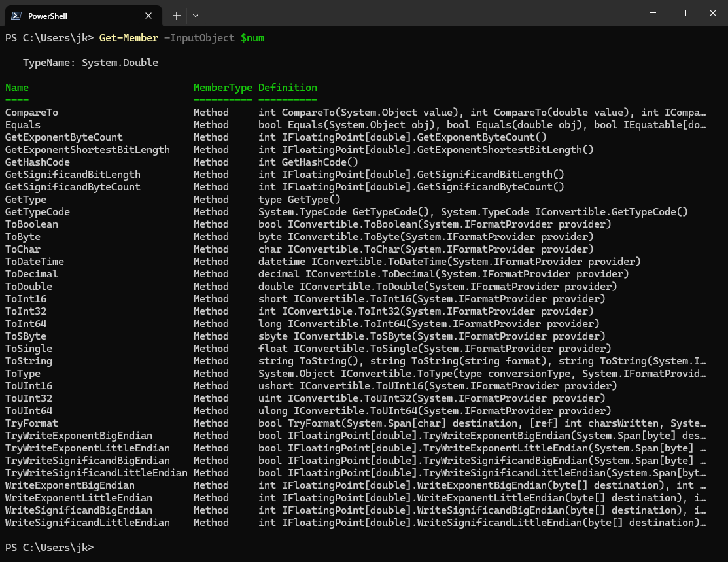Click the ToDecimal method name
This screenshot has height=562, width=728.
pos(31,274)
